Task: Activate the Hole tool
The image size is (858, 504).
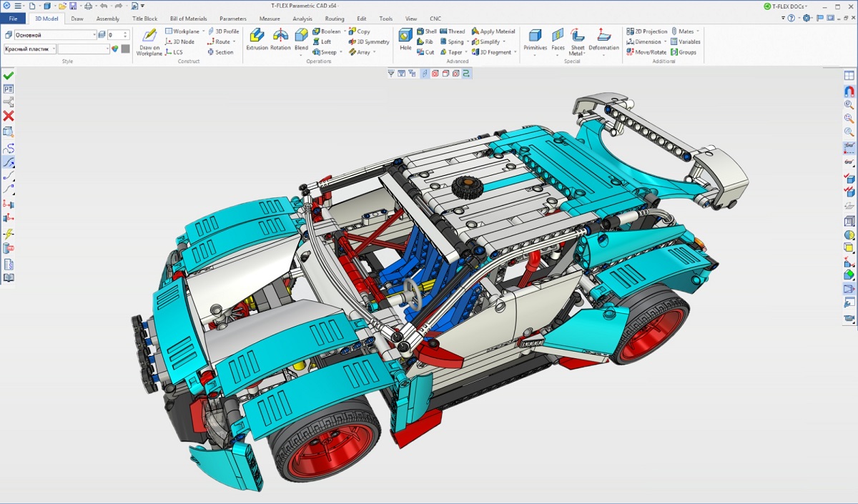Action: pos(405,39)
